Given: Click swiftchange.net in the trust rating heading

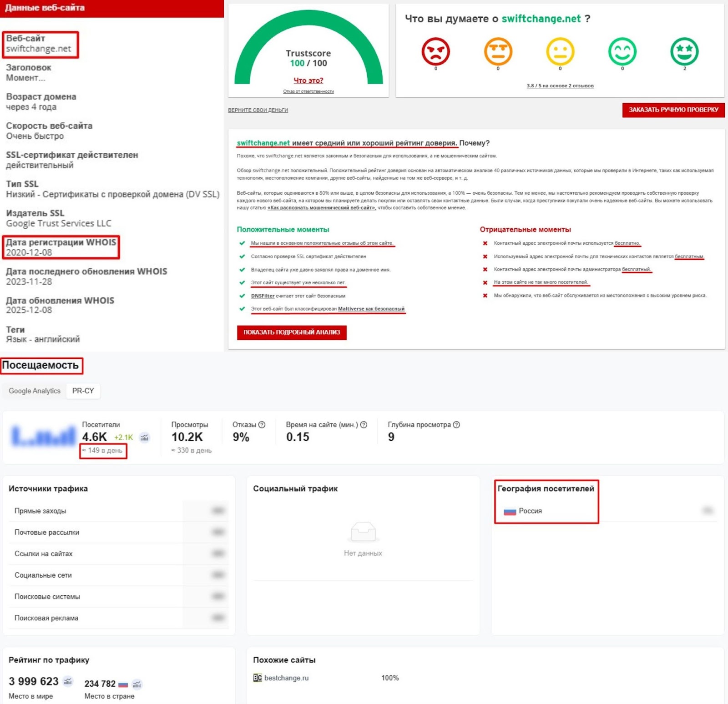Looking at the screenshot, I should (263, 143).
